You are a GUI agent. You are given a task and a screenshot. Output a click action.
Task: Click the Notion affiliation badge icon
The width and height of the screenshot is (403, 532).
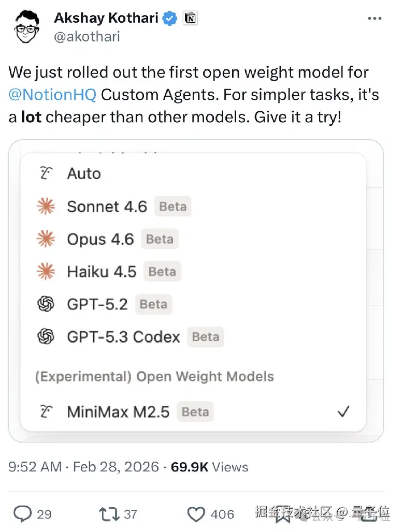point(190,19)
